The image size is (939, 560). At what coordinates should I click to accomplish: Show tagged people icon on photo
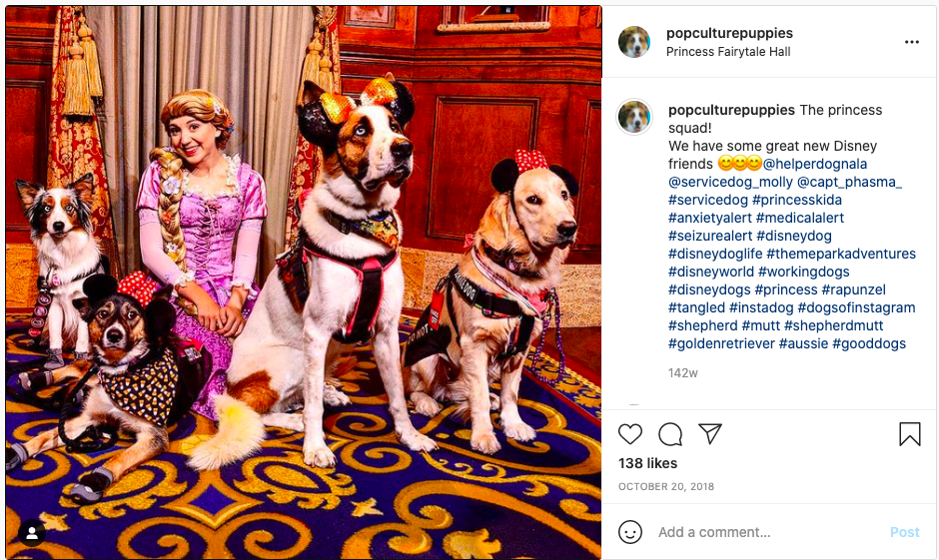tap(32, 533)
